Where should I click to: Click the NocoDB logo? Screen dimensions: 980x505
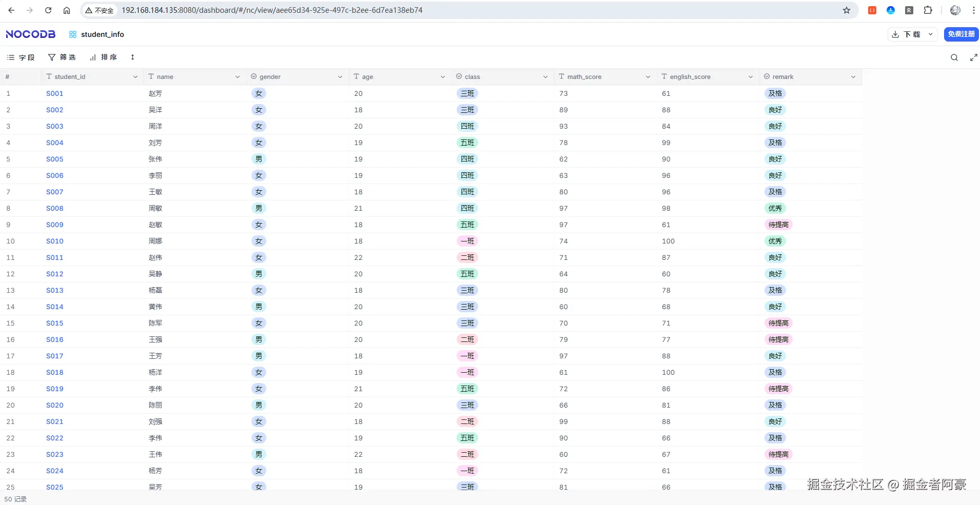click(30, 34)
